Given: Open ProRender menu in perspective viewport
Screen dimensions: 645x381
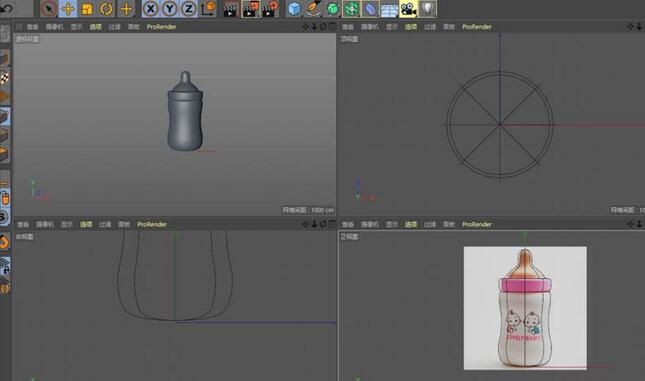Looking at the screenshot, I should click(x=161, y=27).
